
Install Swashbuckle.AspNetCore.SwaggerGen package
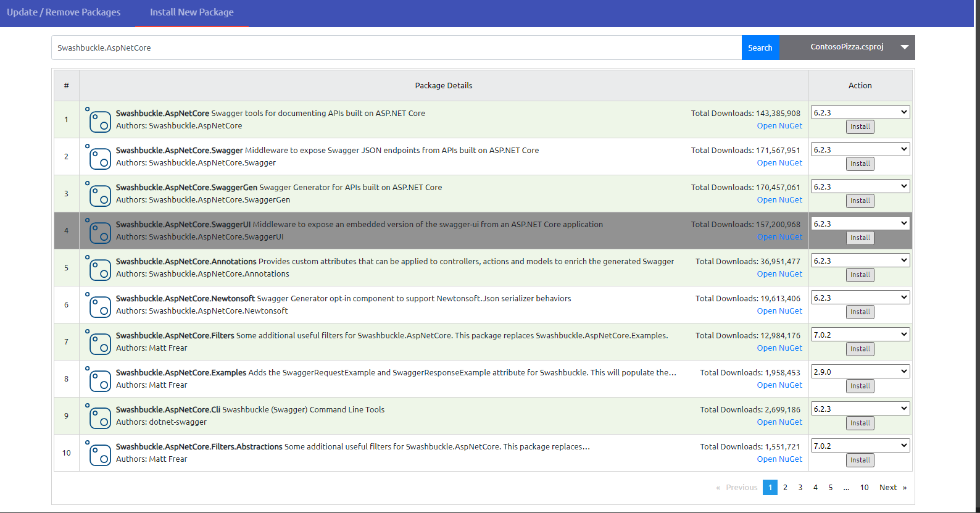(x=860, y=201)
